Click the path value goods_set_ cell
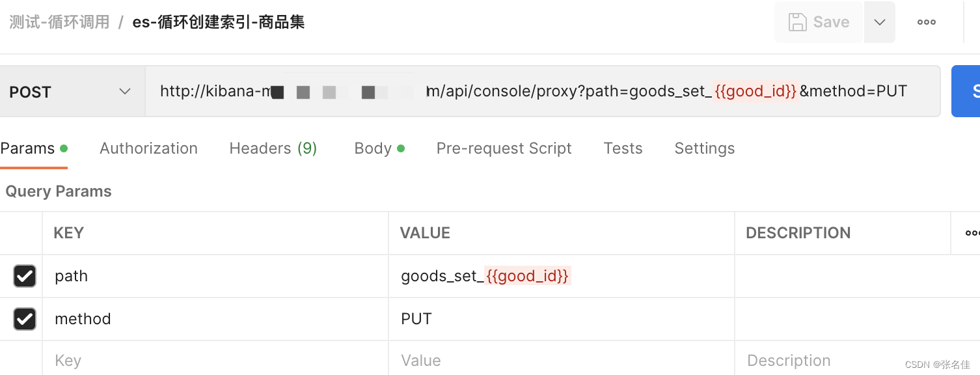 (x=561, y=276)
